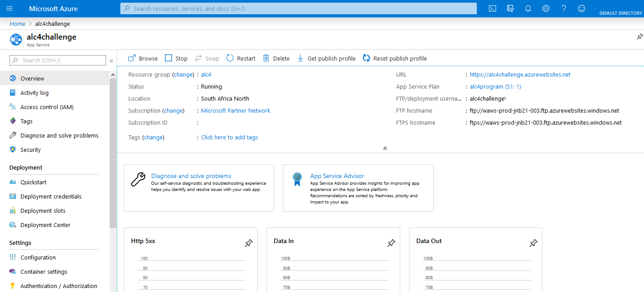Launch Cloud Shell from top bar
Image resolution: width=644 pixels, height=292 pixels.
coord(492,8)
